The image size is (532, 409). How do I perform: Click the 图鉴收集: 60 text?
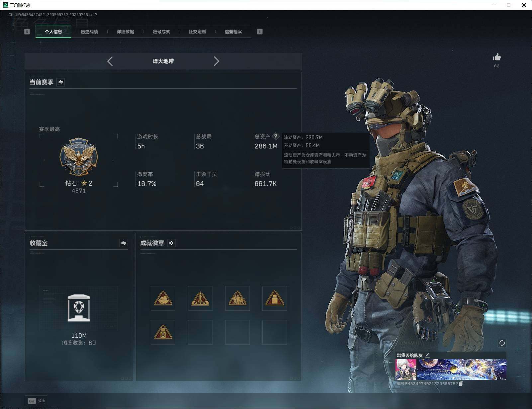(79, 343)
